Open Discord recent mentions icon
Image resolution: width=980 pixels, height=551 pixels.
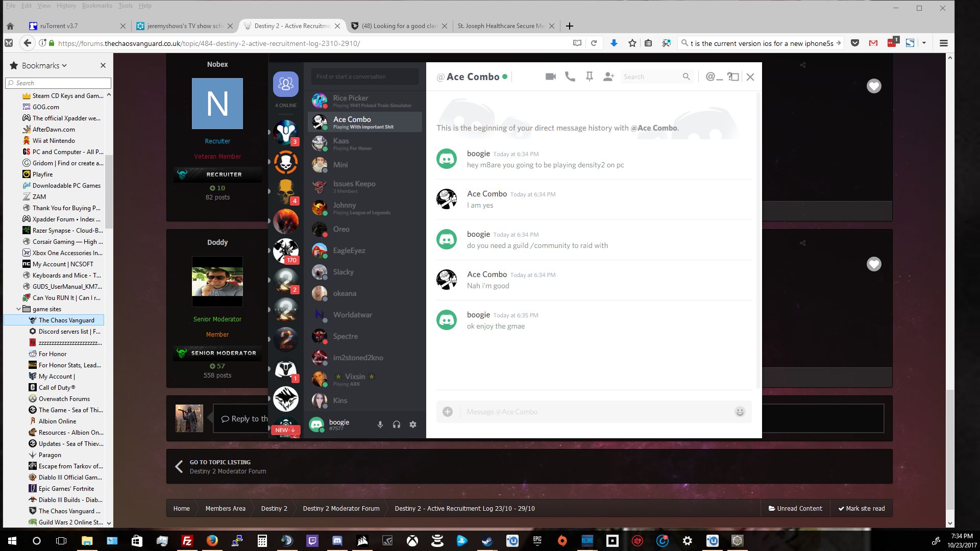tap(710, 77)
